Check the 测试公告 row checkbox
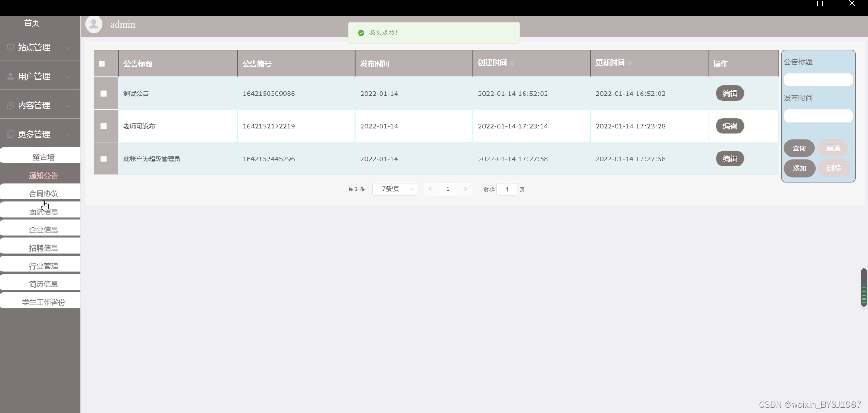Viewport: 868px width, 413px height. 104,94
